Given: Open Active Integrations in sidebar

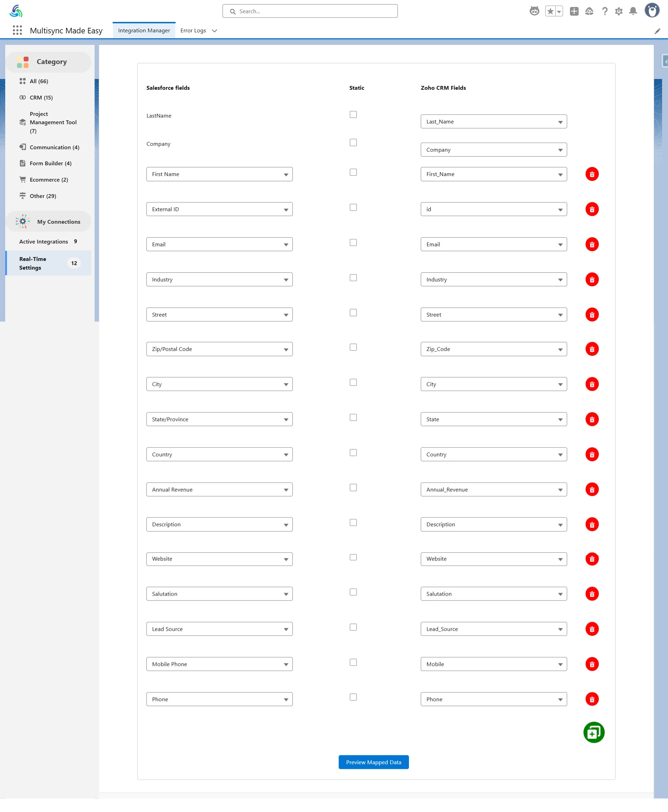Looking at the screenshot, I should tap(43, 241).
